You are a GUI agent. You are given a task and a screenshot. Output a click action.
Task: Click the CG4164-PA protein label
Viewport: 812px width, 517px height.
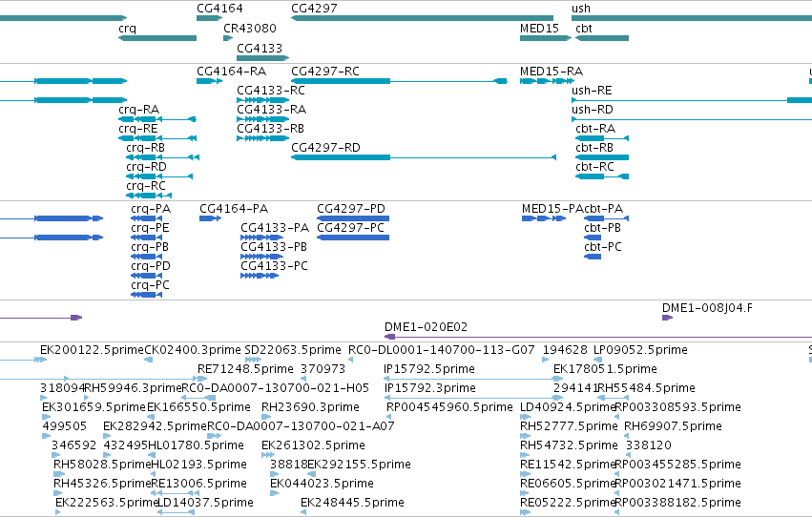[x=234, y=209]
